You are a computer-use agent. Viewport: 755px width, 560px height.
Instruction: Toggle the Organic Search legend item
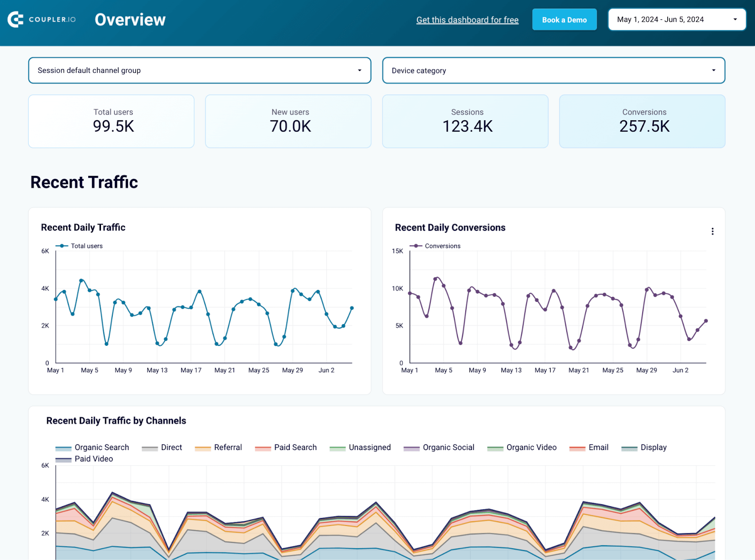(92, 447)
